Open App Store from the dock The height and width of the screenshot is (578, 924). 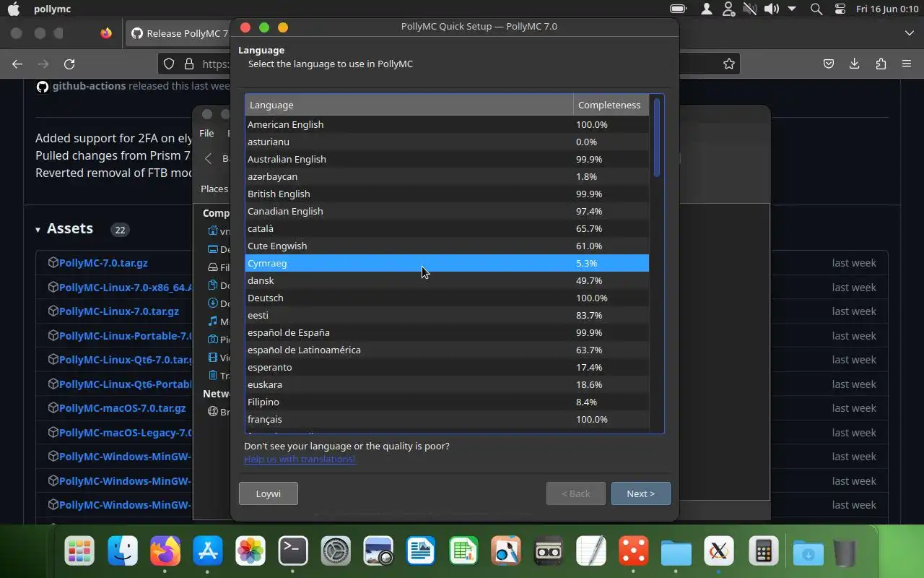click(x=208, y=552)
